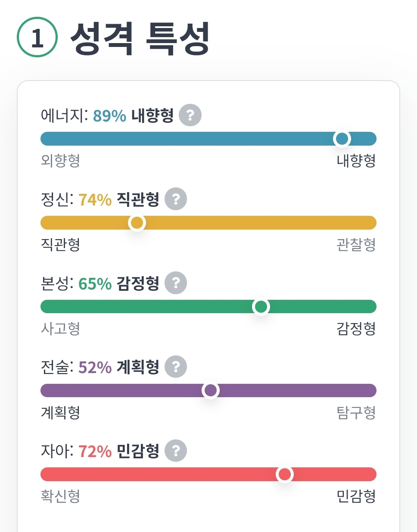Click the 성격 특성 heading
The width and height of the screenshot is (417, 532).
click(x=140, y=38)
